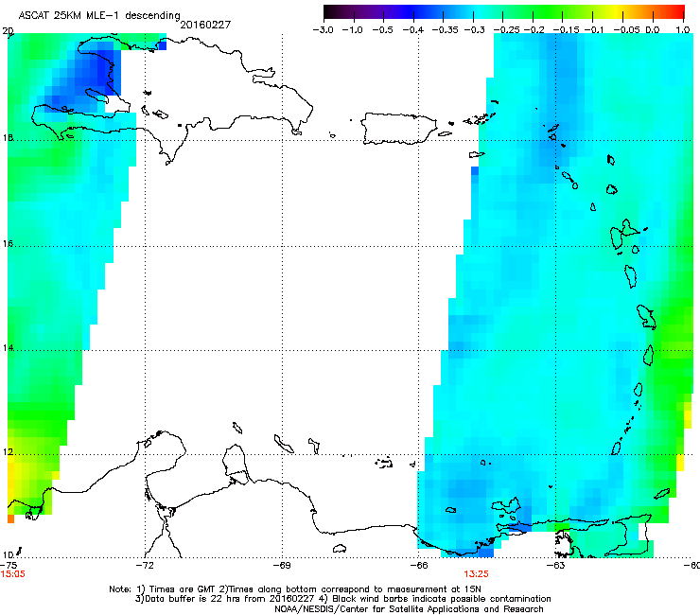
Task: Click the latitude label "20"
Action: [8, 31]
